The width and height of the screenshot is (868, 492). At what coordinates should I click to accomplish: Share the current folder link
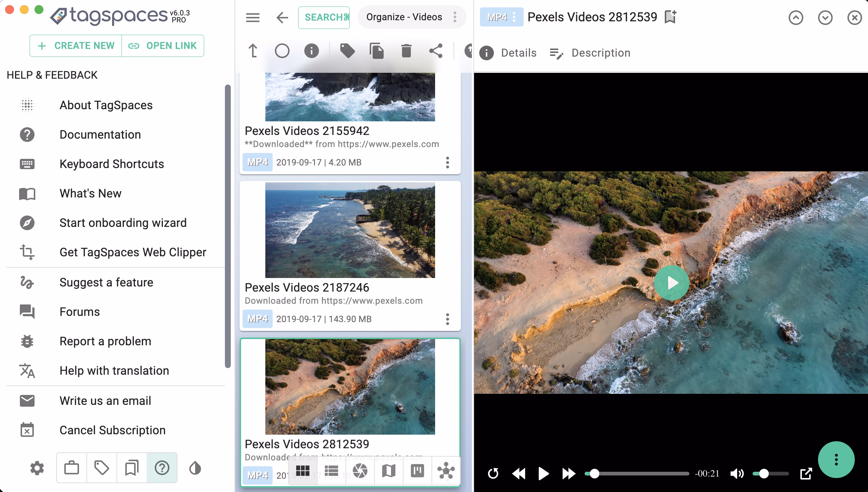coord(436,51)
